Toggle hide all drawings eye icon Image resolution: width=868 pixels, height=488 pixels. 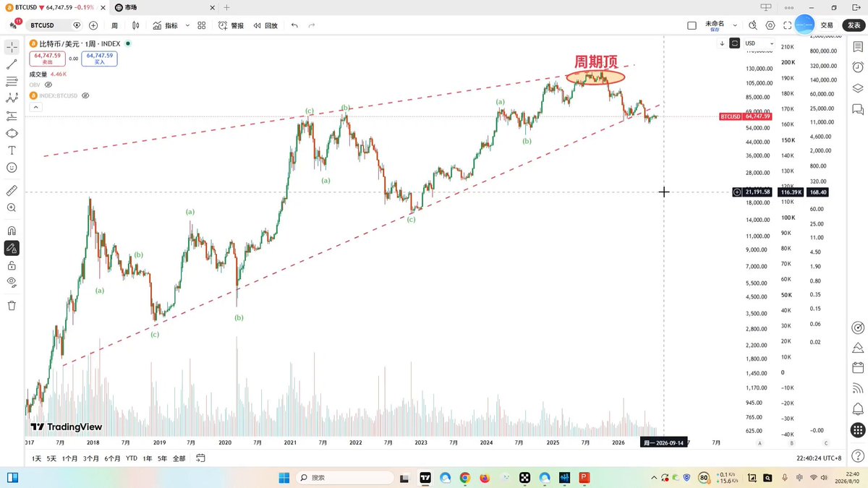click(x=12, y=282)
